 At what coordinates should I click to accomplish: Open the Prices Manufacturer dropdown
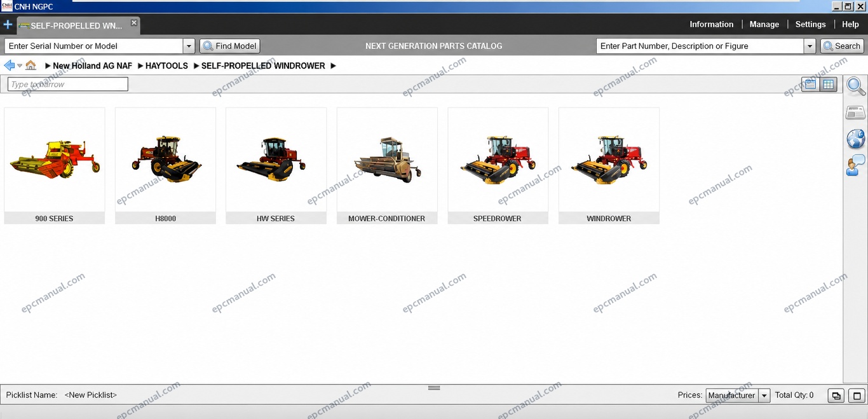[x=738, y=395]
